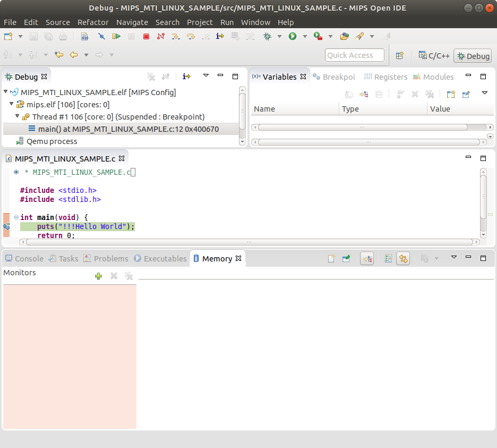This screenshot has width=497, height=448.
Task: Click the Quick Access input field
Action: (x=354, y=55)
